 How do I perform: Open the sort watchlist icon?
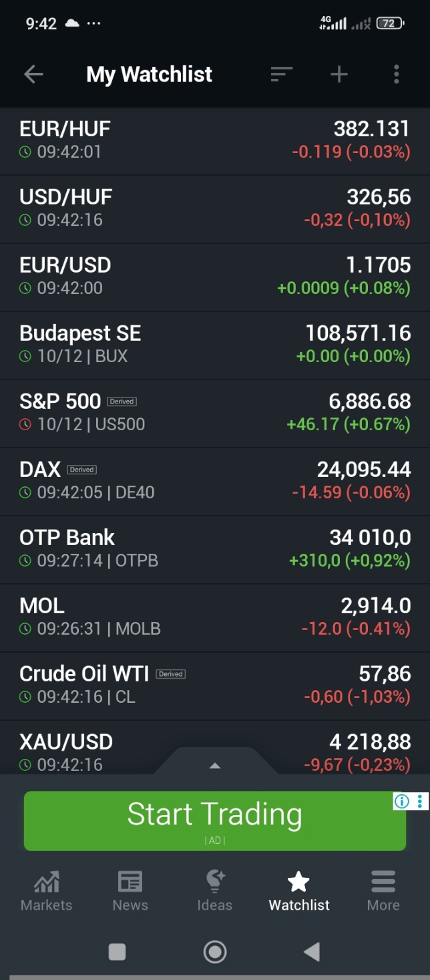point(282,74)
